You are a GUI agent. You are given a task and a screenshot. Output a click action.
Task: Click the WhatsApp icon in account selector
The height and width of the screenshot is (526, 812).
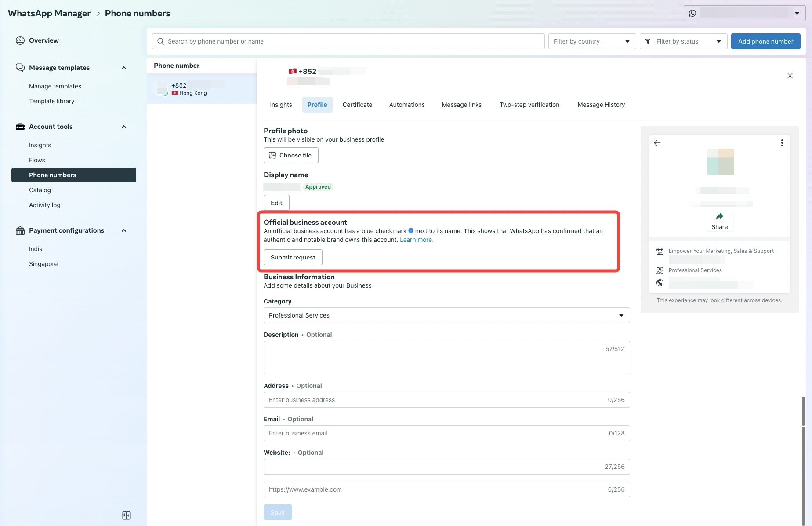tap(692, 13)
